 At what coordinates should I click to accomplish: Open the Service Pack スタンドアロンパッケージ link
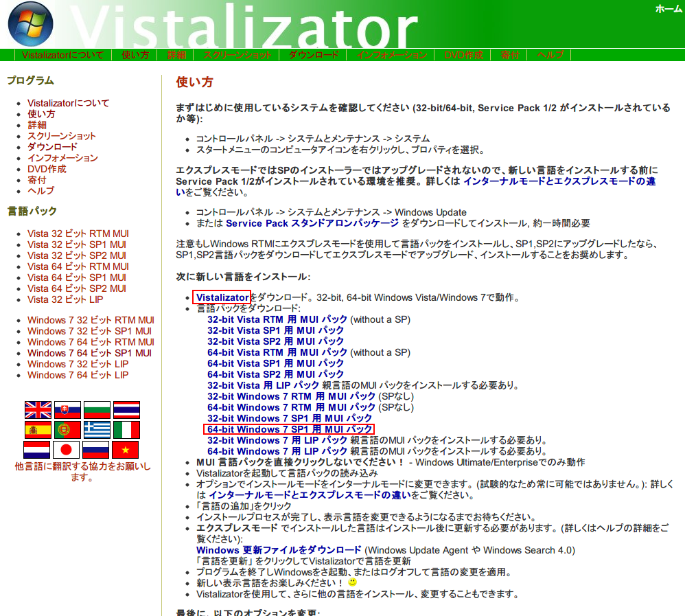(x=312, y=223)
